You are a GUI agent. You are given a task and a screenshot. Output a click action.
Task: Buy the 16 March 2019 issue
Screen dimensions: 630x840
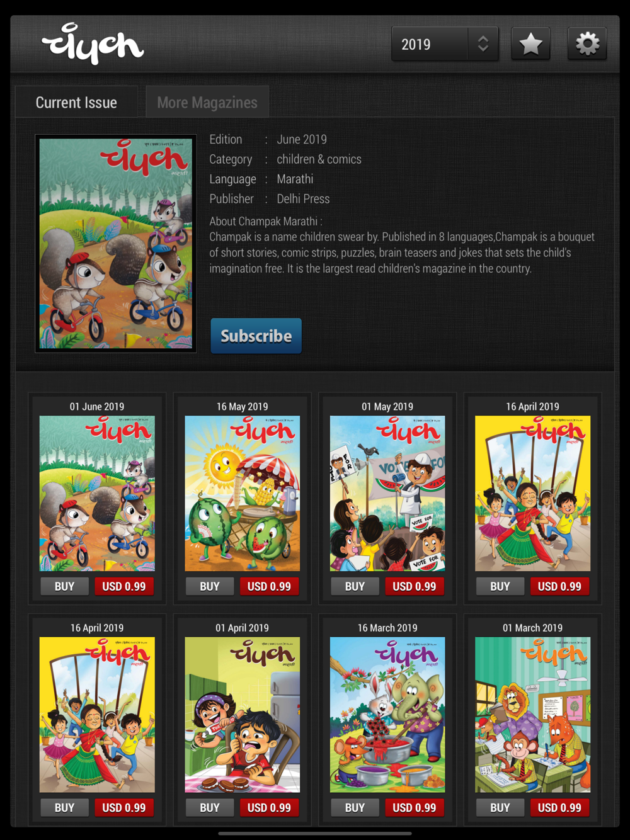coord(355,808)
